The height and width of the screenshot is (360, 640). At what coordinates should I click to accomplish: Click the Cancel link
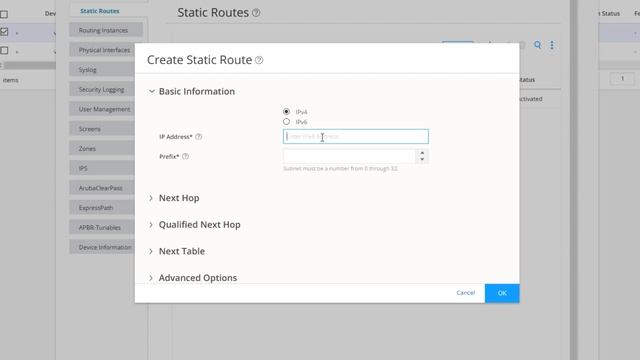coord(465,293)
